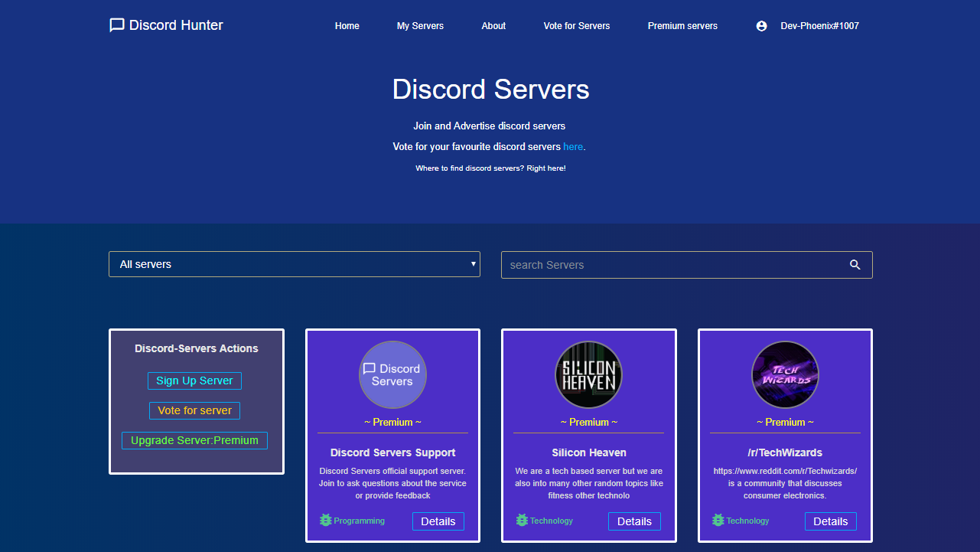
Task: Click the Technology label on /r/TechWizards
Action: click(x=748, y=521)
